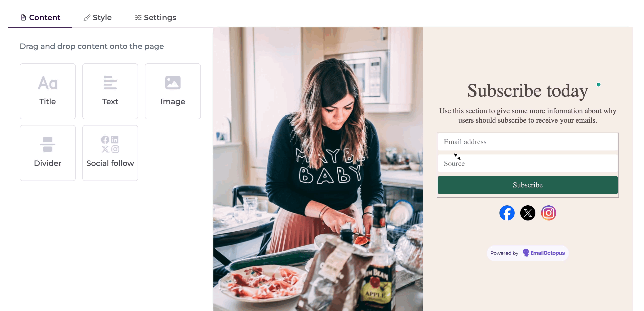Select the Social follow content block

pyautogui.click(x=110, y=153)
